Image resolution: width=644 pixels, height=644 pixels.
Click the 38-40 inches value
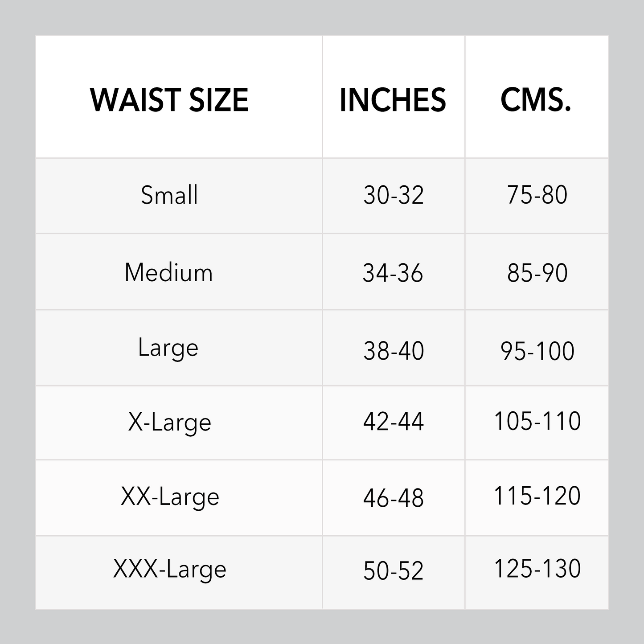393,351
